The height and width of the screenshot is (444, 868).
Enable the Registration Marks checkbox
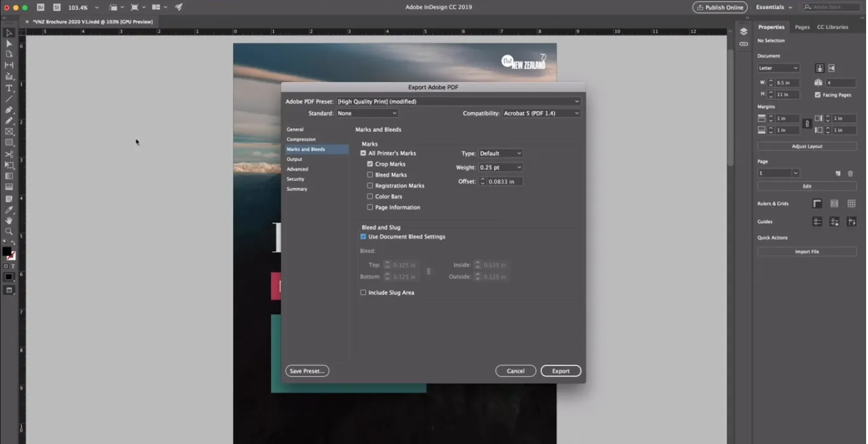pos(370,186)
